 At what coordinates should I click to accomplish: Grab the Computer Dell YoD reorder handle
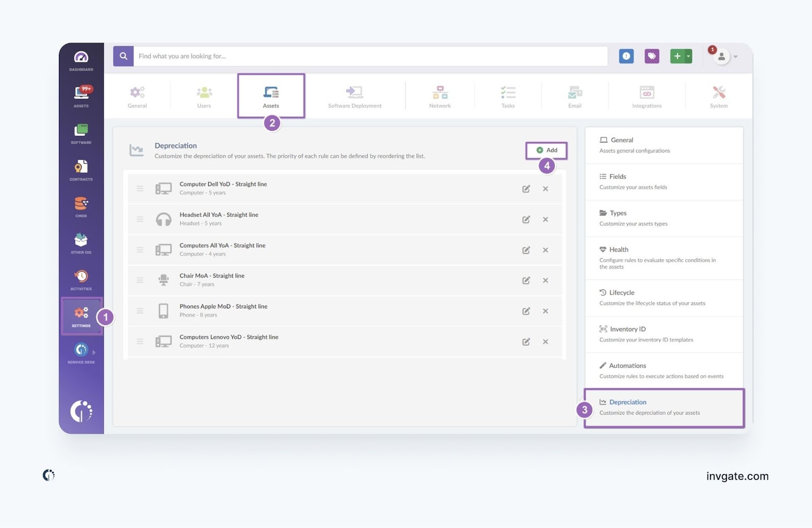140,189
